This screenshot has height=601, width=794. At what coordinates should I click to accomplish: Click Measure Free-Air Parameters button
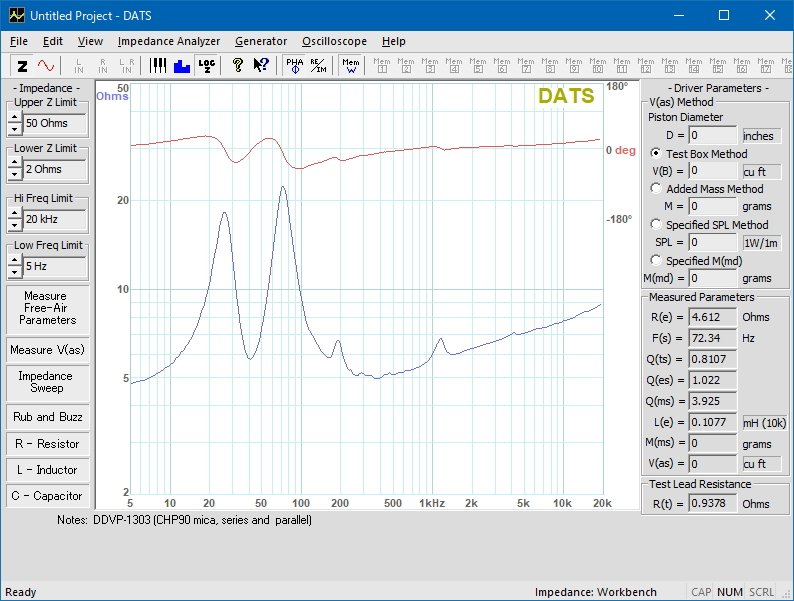pyautogui.click(x=48, y=308)
